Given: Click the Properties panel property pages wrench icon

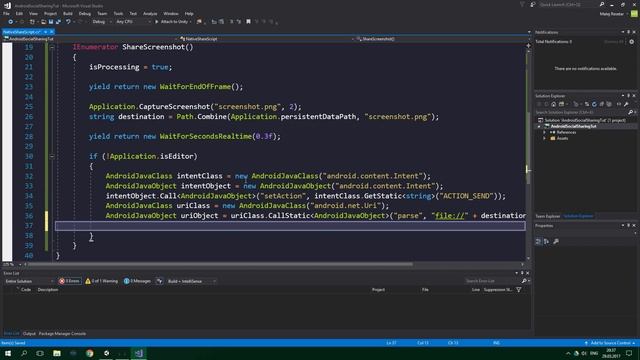Looking at the screenshot, I should tap(556, 242).
